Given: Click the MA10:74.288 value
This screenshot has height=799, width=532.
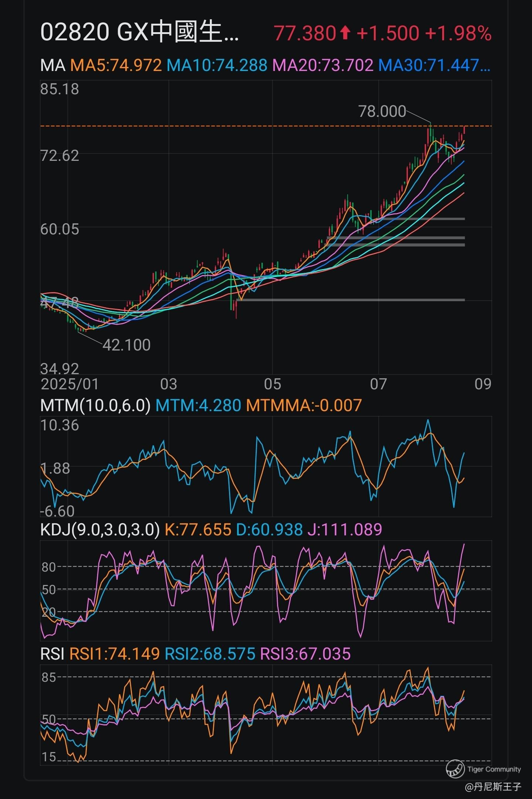Looking at the screenshot, I should click(217, 65).
